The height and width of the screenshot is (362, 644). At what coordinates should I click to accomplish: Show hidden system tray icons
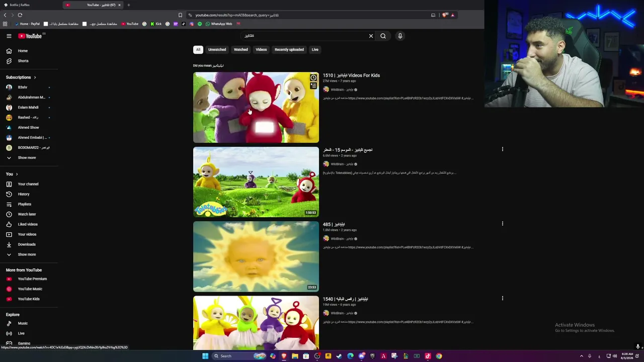tap(582, 356)
